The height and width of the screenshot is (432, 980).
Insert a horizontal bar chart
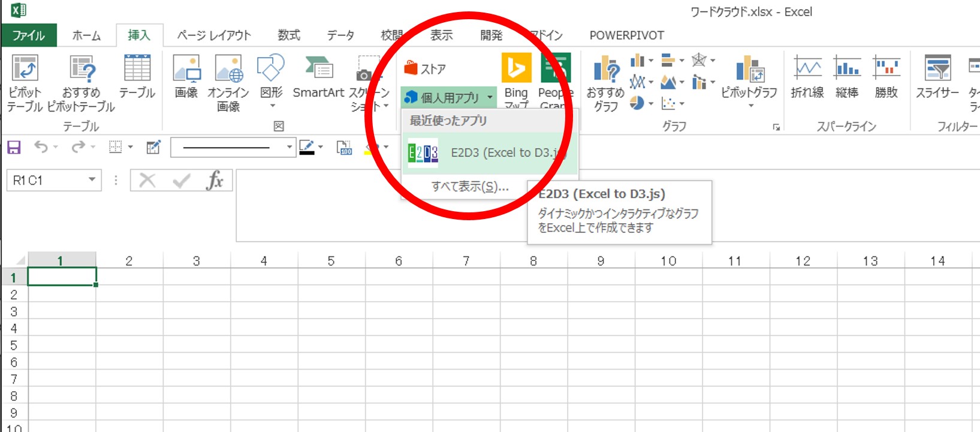pos(668,60)
